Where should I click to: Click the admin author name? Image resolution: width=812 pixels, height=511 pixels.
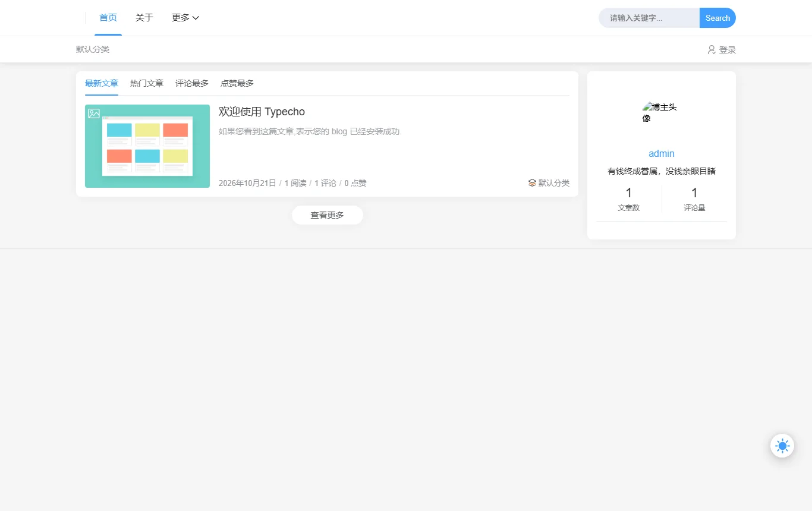click(x=662, y=153)
